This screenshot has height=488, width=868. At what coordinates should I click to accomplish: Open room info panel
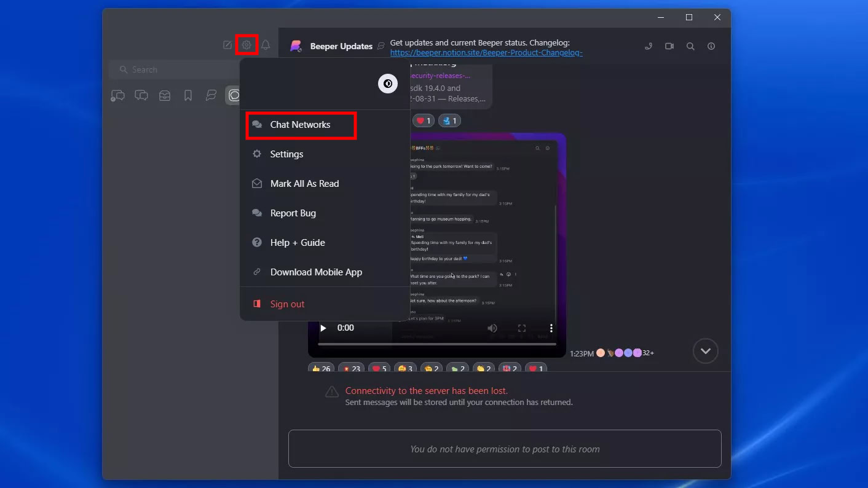pos(711,46)
